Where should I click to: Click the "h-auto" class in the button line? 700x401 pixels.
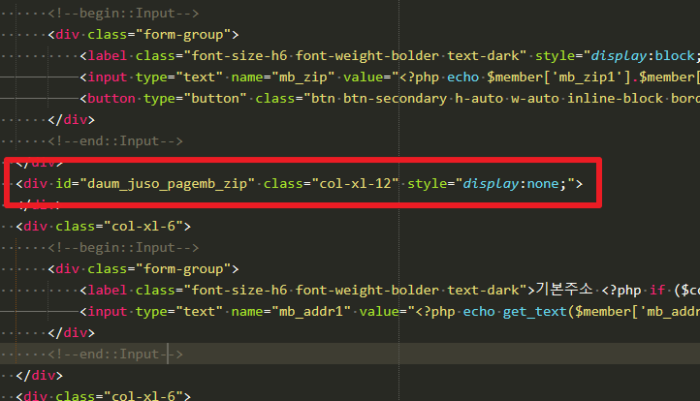[x=479, y=99]
